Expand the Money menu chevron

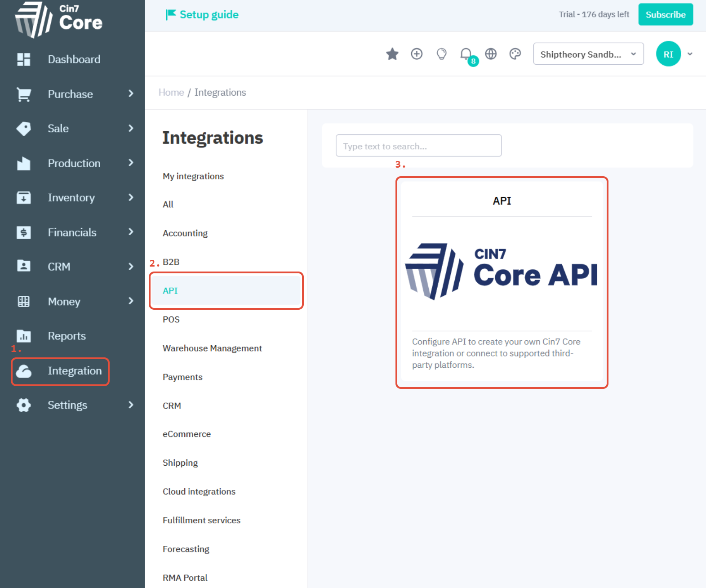tap(131, 301)
